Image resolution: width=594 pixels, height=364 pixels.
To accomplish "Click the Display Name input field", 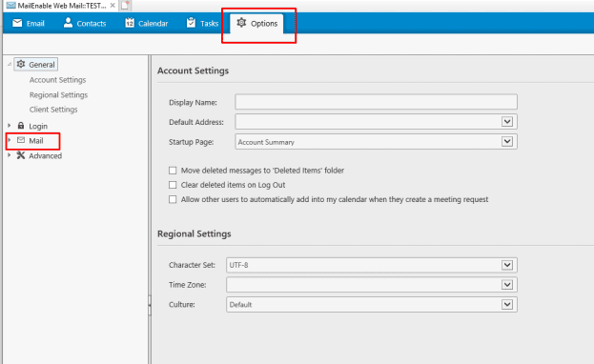I will tap(376, 102).
